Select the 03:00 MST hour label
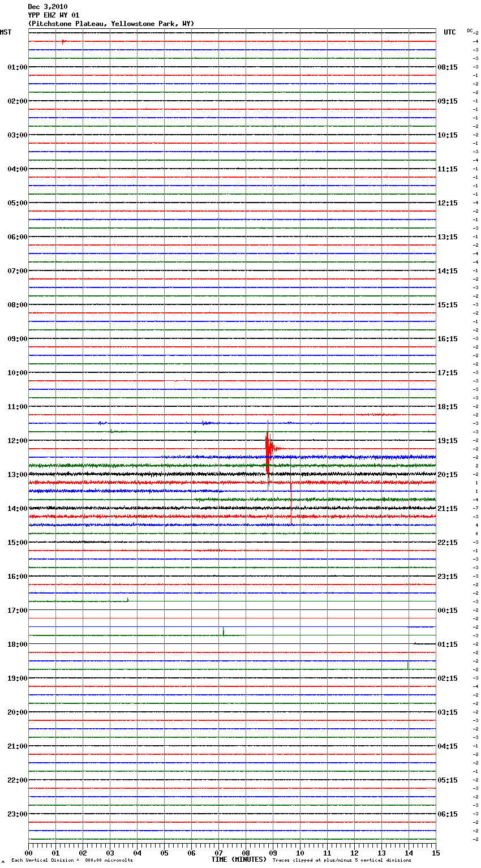481x868 pixels. point(18,135)
